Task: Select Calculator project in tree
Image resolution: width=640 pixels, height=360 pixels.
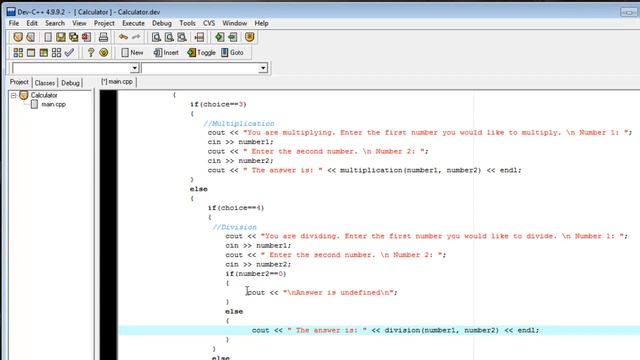Action: click(x=44, y=95)
